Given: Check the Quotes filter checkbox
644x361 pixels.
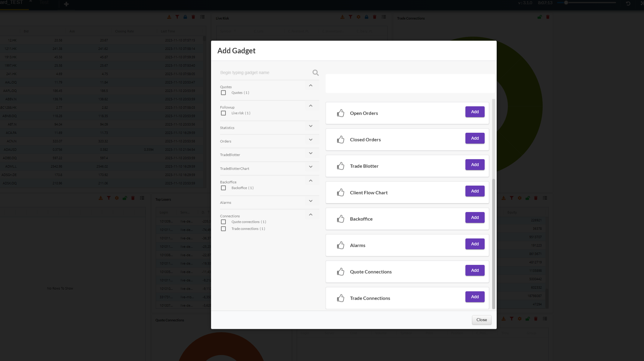Looking at the screenshot, I should point(223,93).
